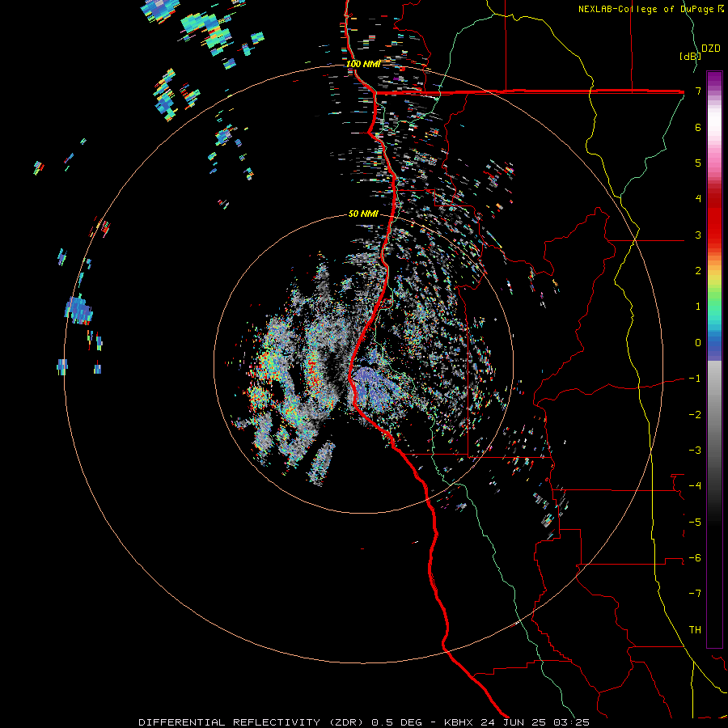
Task: Click the legend value "-4"
Action: (x=695, y=486)
